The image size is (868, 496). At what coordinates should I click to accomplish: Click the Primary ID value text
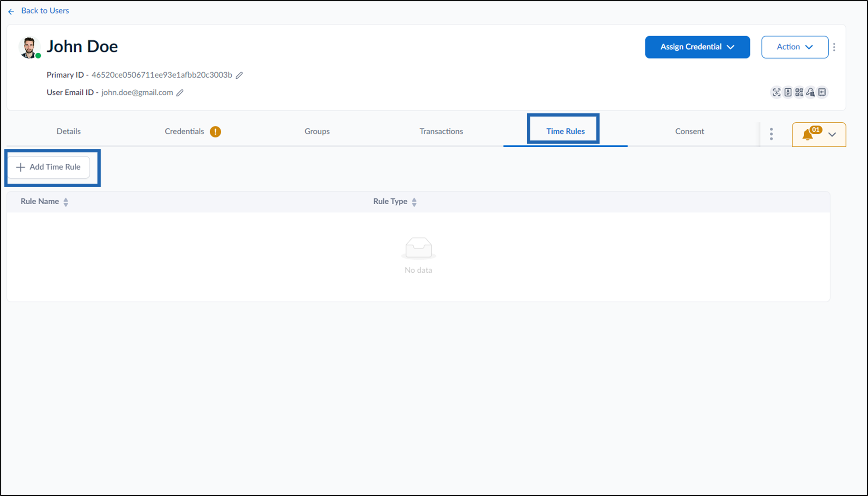162,75
